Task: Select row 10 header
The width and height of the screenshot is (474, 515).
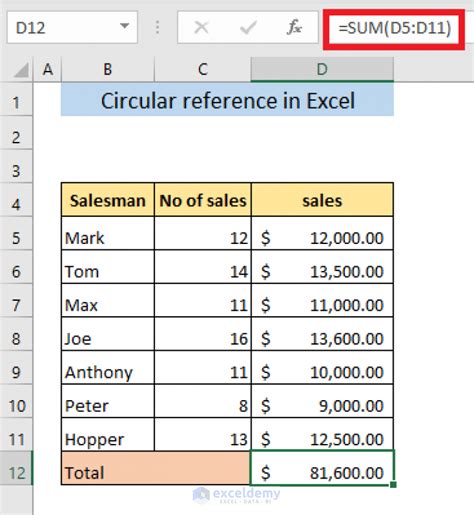Action: click(16, 401)
